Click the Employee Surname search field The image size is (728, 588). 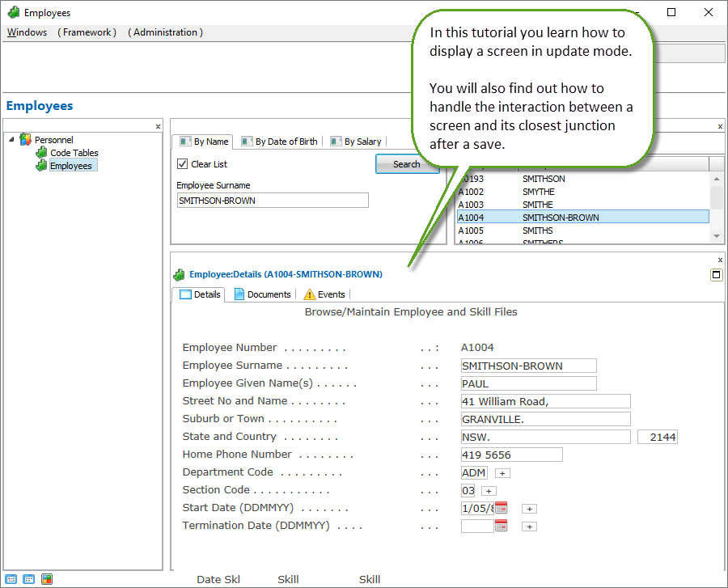click(273, 201)
